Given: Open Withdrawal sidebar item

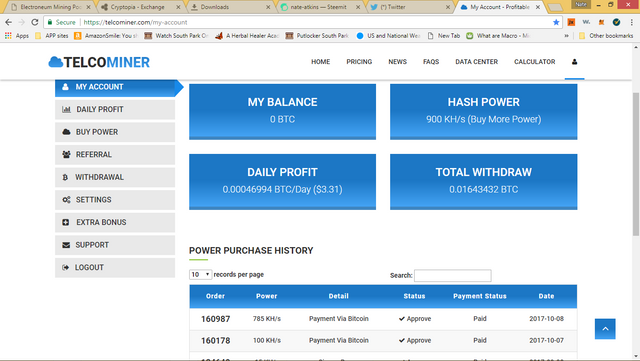Looking at the screenshot, I should point(115,177).
